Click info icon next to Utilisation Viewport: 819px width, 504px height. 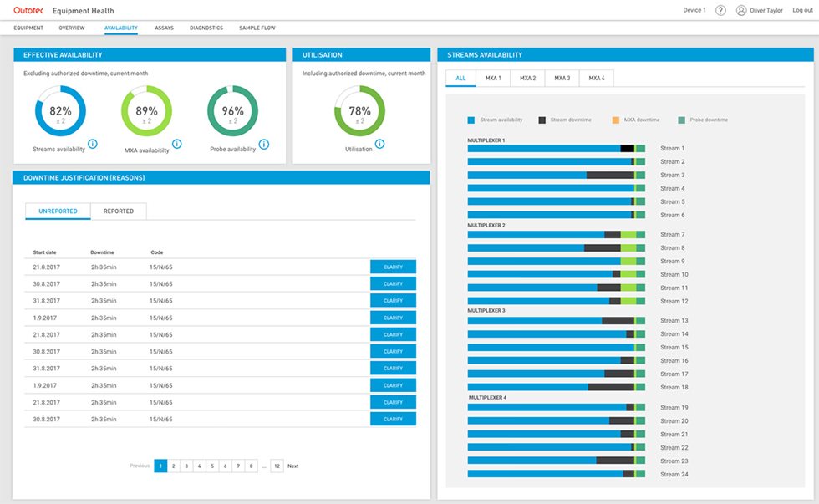379,144
